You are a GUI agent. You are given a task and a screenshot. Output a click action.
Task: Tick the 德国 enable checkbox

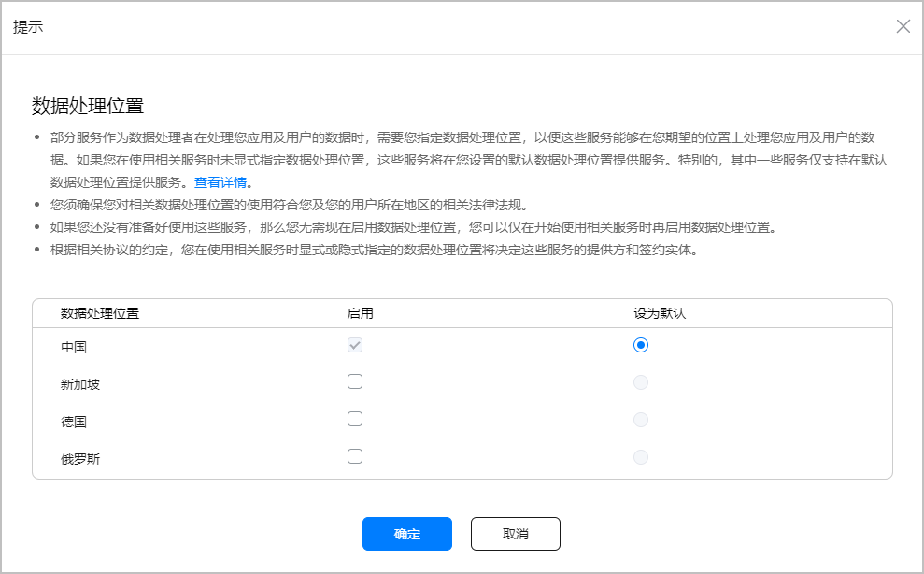355,419
